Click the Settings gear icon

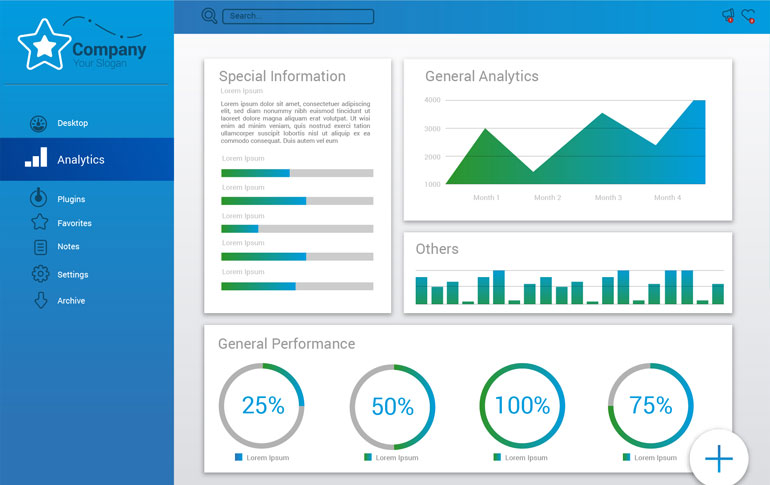coord(40,274)
